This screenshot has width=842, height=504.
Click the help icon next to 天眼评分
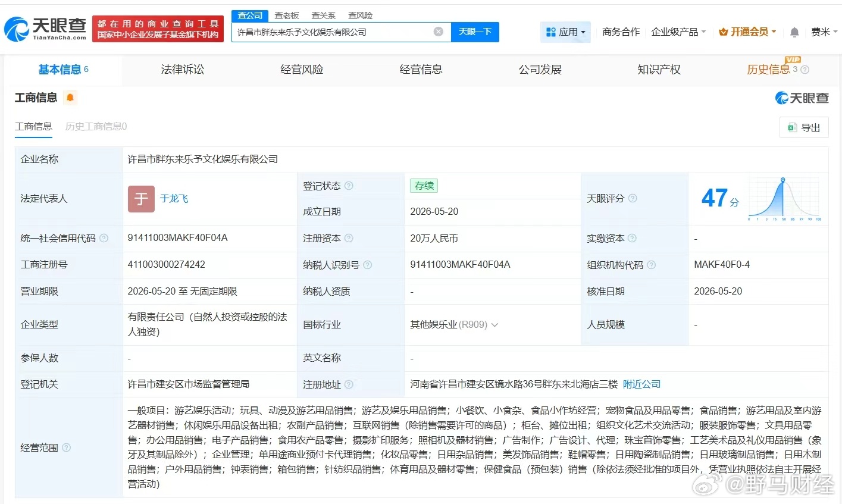click(633, 198)
